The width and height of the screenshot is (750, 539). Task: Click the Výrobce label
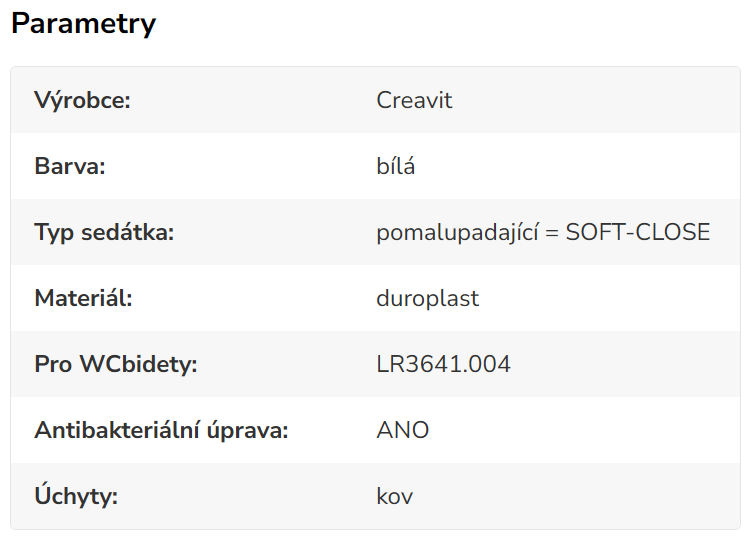tap(83, 100)
